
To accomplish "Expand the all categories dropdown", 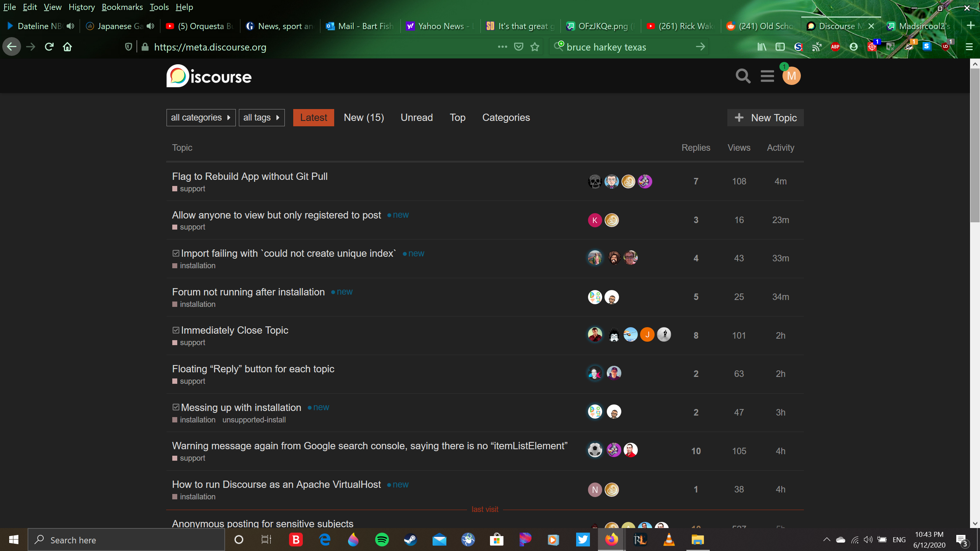I will [201, 117].
